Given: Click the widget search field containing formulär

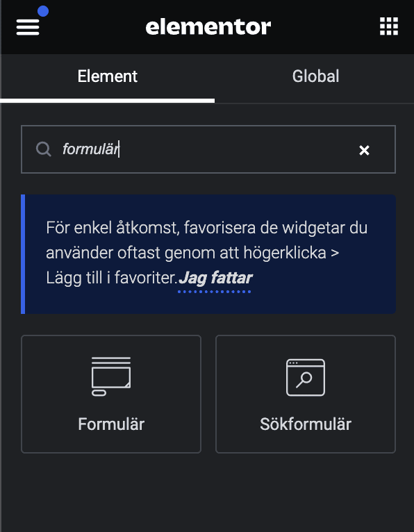Looking at the screenshot, I should [x=208, y=149].
